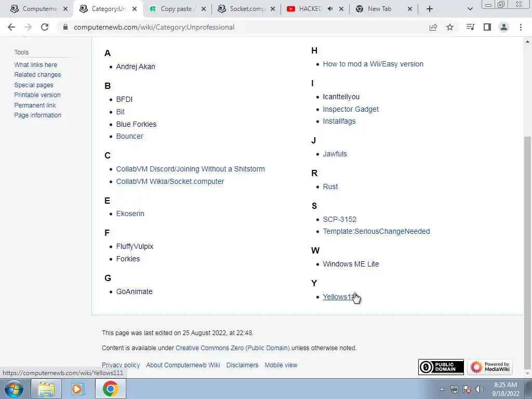Open media controls icon in toolbar
The image size is (532, 399).
point(470,27)
